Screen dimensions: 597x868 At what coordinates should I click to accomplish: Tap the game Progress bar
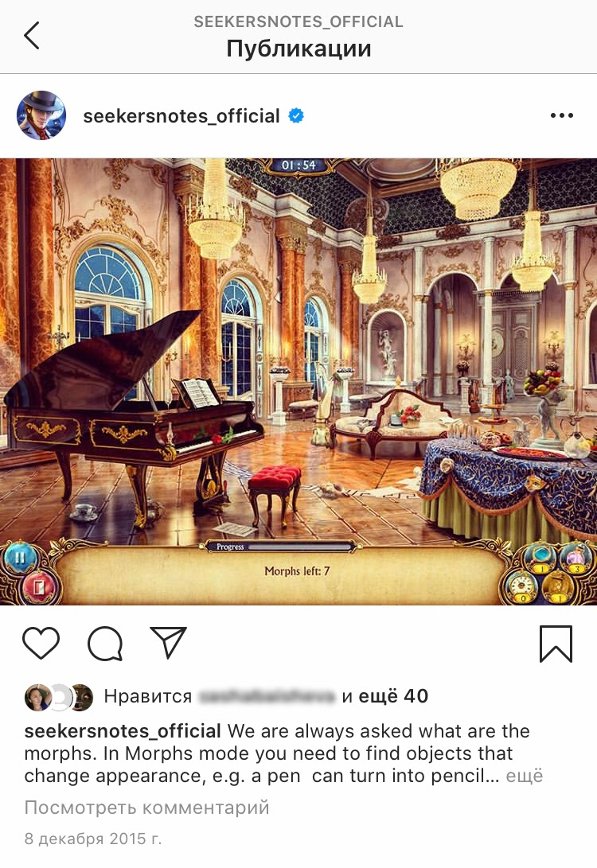coord(279,547)
